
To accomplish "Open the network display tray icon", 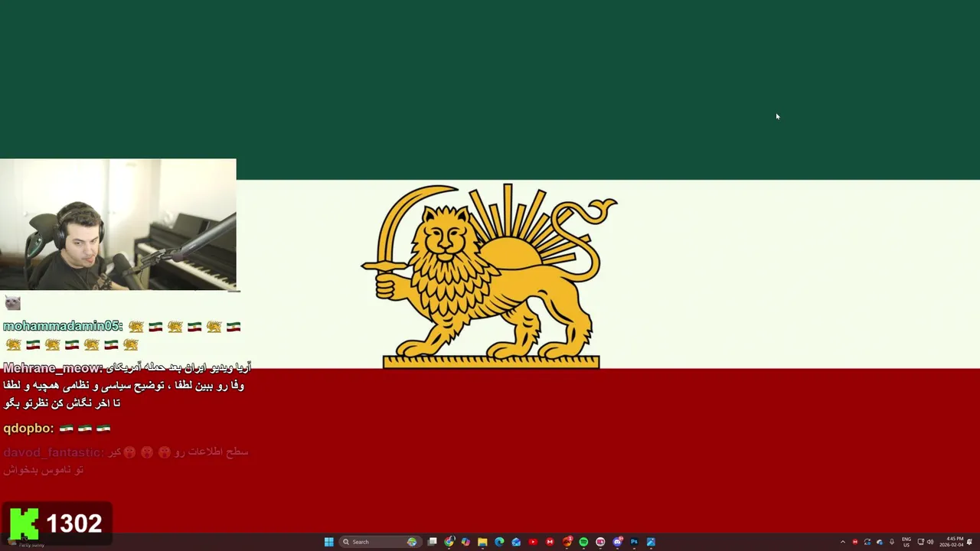I will 921,542.
